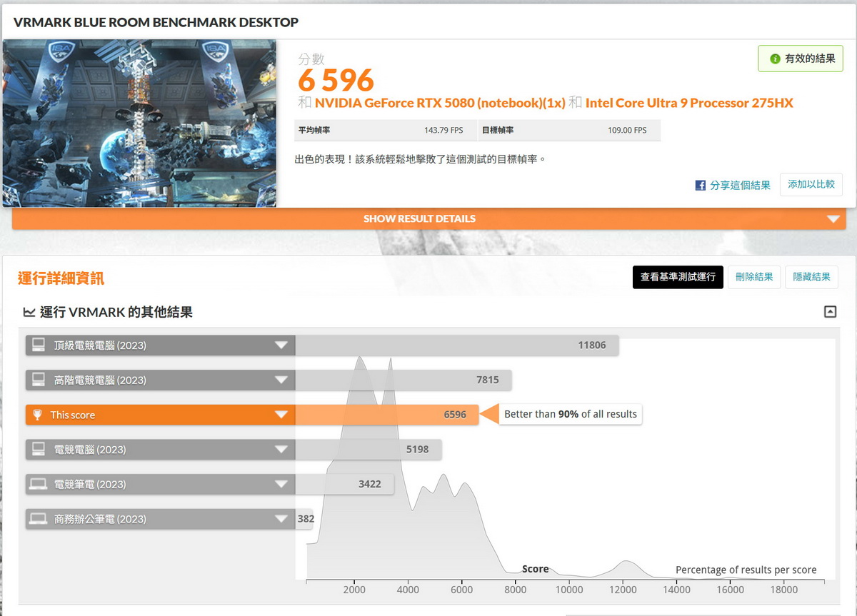Open the NVIDIA GeForce RTX 5080 (notebook) link
The image size is (857, 616).
coord(440,103)
